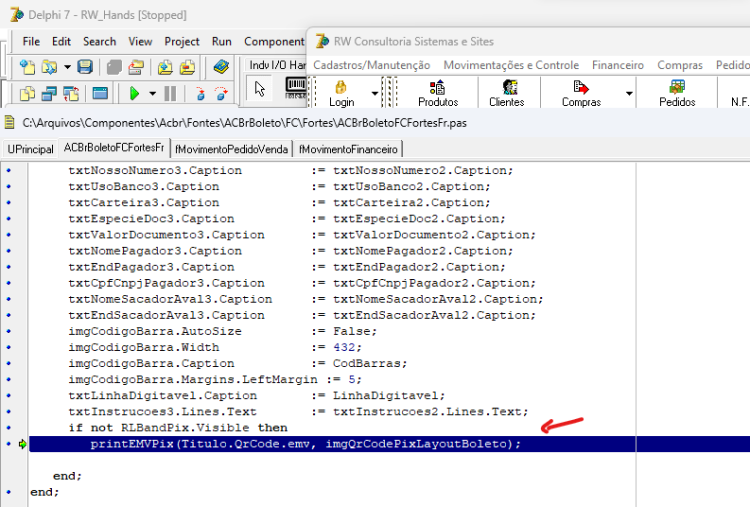Open the Edit menu
750x507 pixels.
pos(61,42)
